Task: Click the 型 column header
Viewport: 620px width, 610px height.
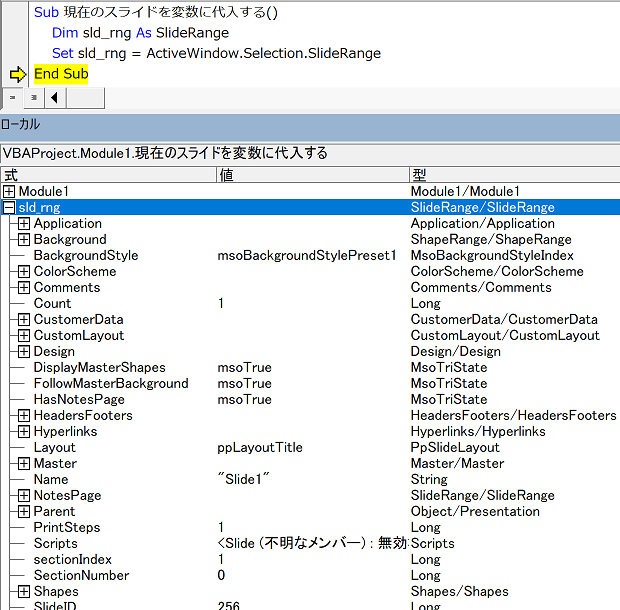Action: pyautogui.click(x=514, y=175)
